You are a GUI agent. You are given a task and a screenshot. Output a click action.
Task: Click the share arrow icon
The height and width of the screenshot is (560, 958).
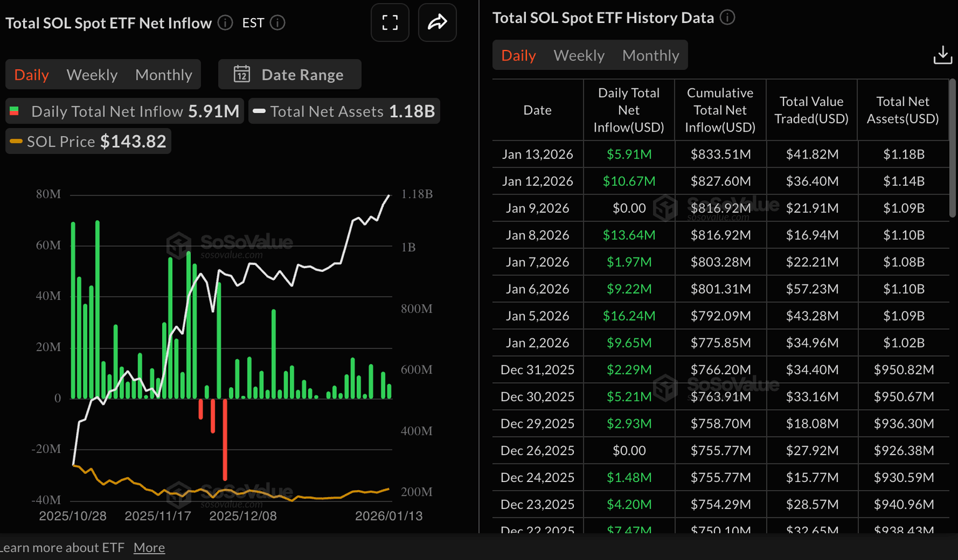pyautogui.click(x=437, y=23)
